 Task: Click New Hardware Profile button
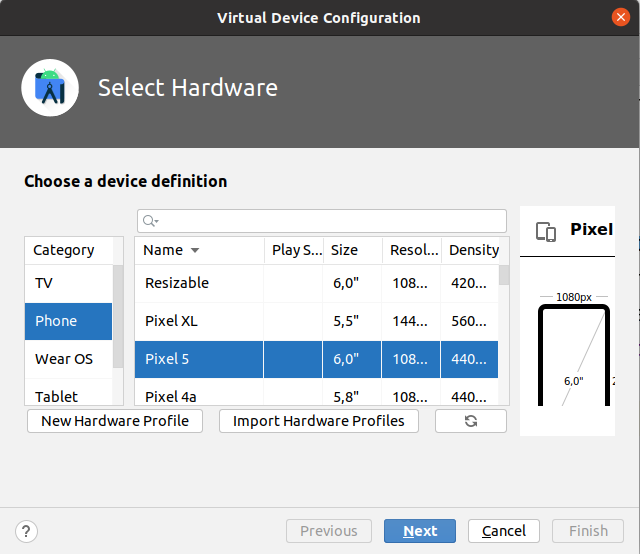[115, 421]
